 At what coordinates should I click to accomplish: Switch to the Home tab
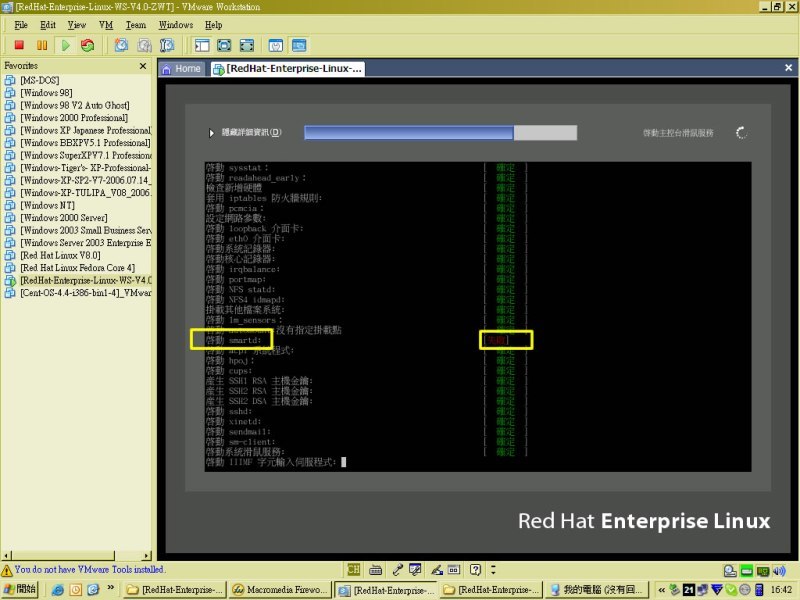tap(181, 69)
